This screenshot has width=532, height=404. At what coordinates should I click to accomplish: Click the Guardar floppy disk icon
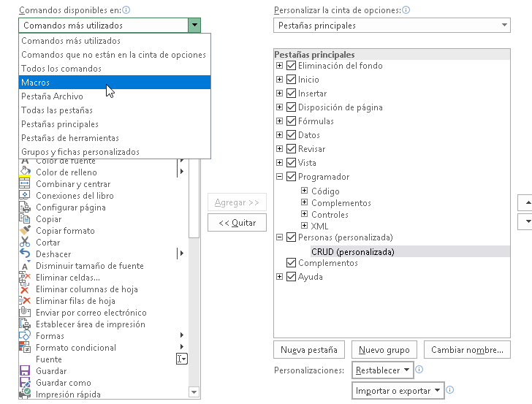(25, 370)
